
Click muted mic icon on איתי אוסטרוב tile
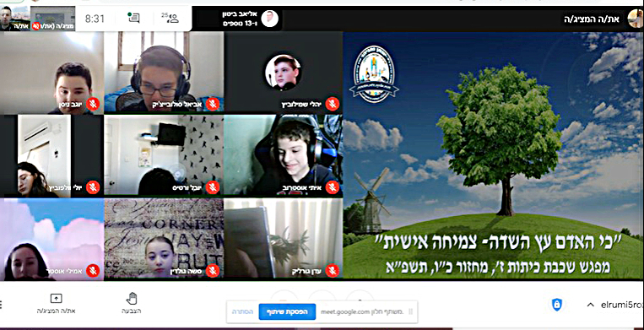coord(332,187)
